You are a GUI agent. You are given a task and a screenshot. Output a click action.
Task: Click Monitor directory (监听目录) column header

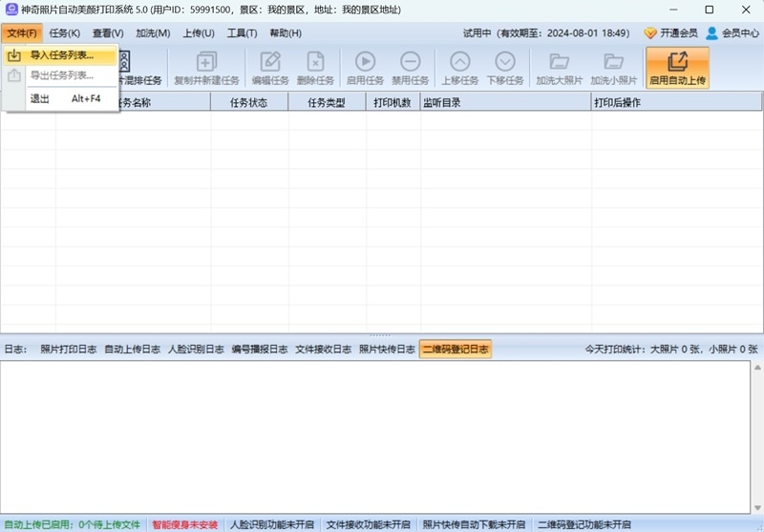[506, 102]
